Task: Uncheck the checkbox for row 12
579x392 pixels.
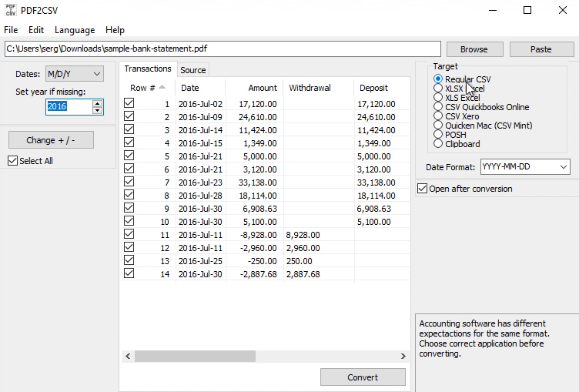Action: 129,247
